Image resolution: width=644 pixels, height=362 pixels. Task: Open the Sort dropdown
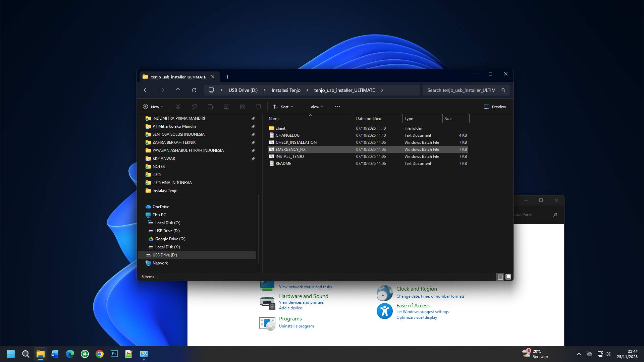tap(283, 107)
